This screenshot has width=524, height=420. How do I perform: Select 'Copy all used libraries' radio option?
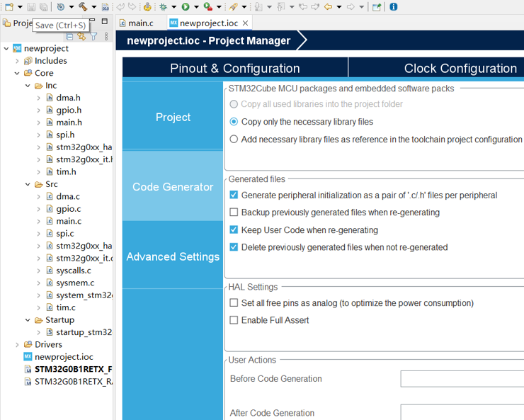click(234, 104)
